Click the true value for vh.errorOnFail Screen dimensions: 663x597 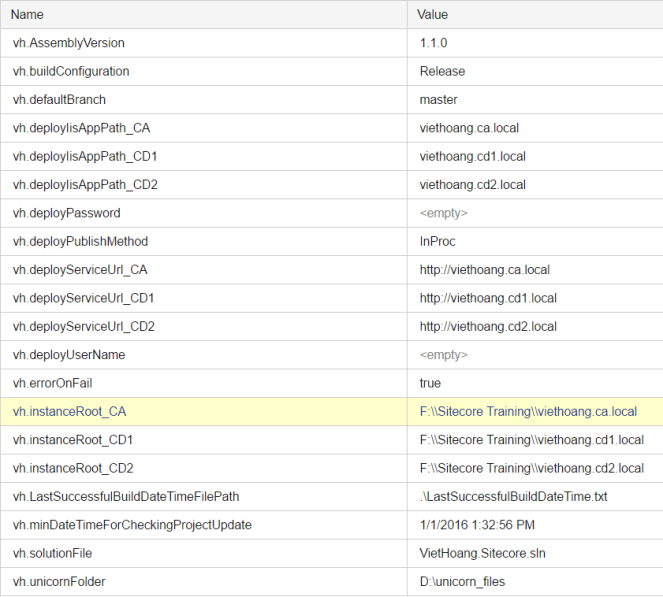430,383
